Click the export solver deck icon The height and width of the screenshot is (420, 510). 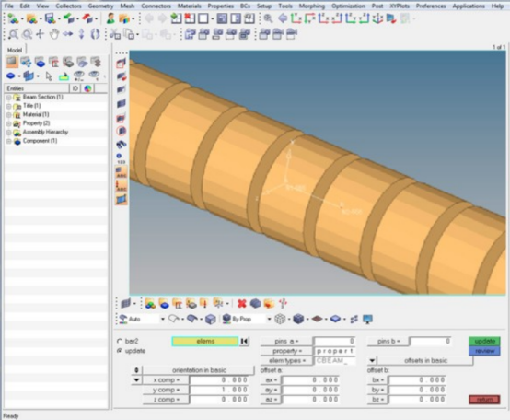click(x=87, y=18)
